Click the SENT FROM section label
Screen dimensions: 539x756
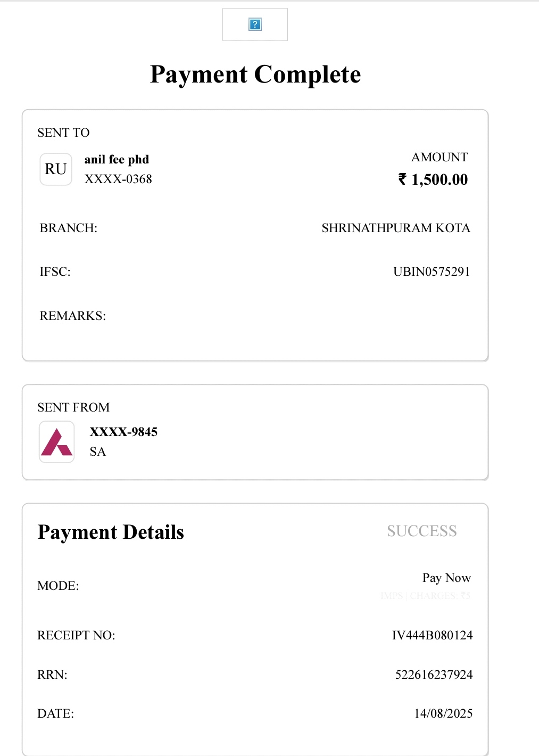[x=73, y=408]
